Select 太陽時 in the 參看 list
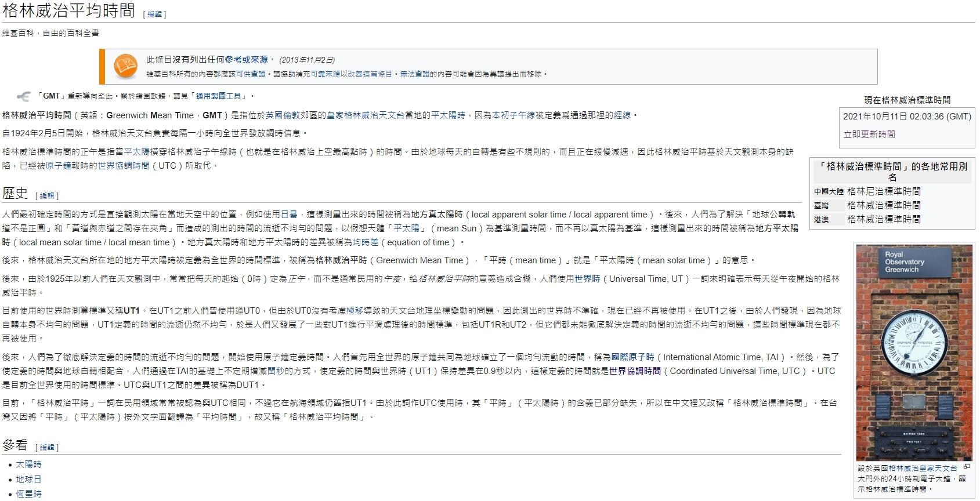980x501 pixels. click(x=28, y=464)
